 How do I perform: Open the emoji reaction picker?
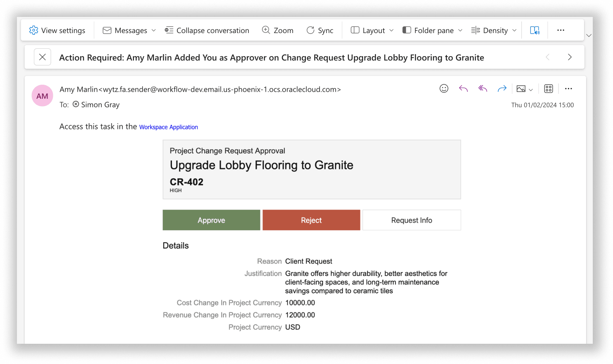(x=444, y=88)
